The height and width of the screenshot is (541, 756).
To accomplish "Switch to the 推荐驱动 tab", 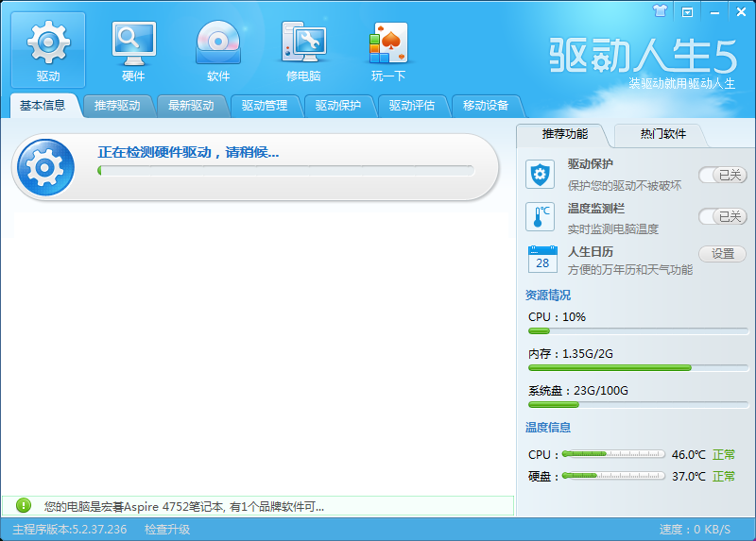I will (117, 106).
